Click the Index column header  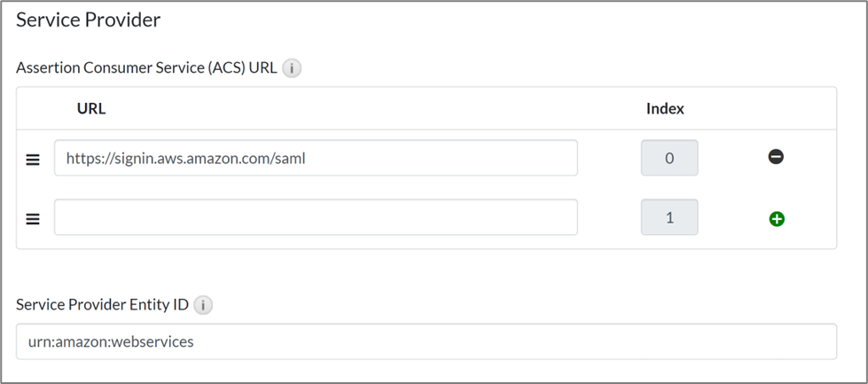(665, 109)
